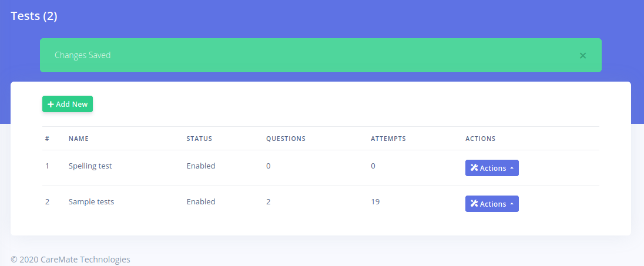Dismiss the Changes Saved alert
The height and width of the screenshot is (266, 644).
(582, 56)
